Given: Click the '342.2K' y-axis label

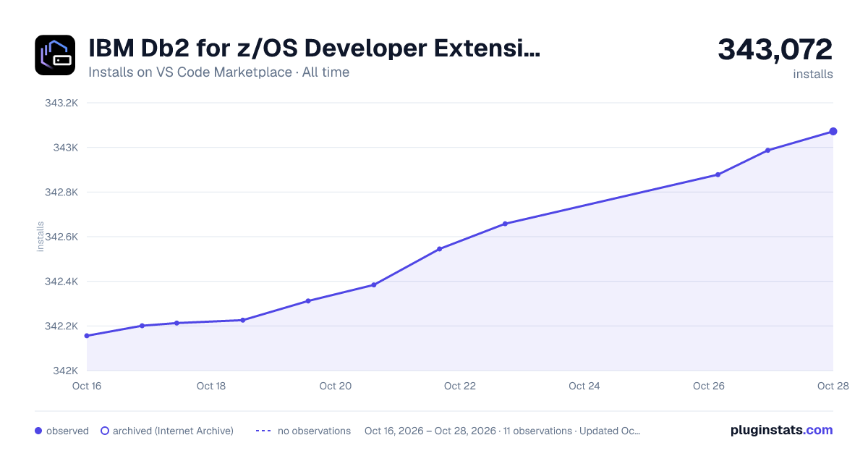Looking at the screenshot, I should click(x=61, y=326).
